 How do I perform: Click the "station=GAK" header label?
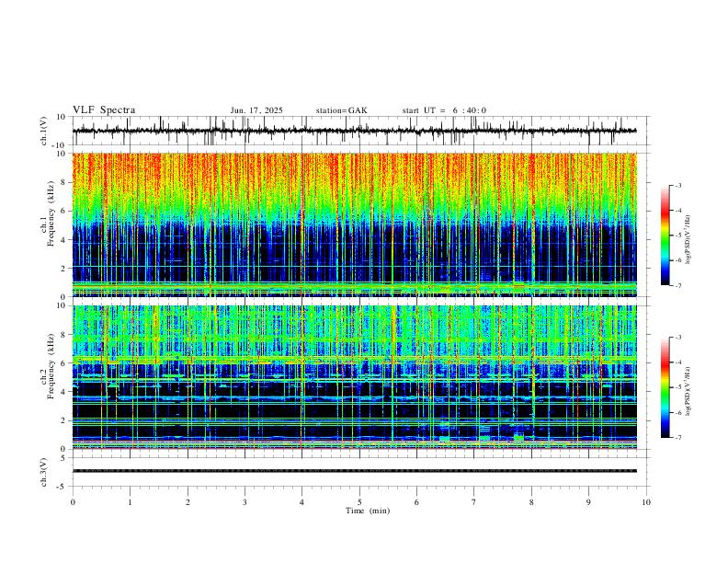click(x=341, y=110)
